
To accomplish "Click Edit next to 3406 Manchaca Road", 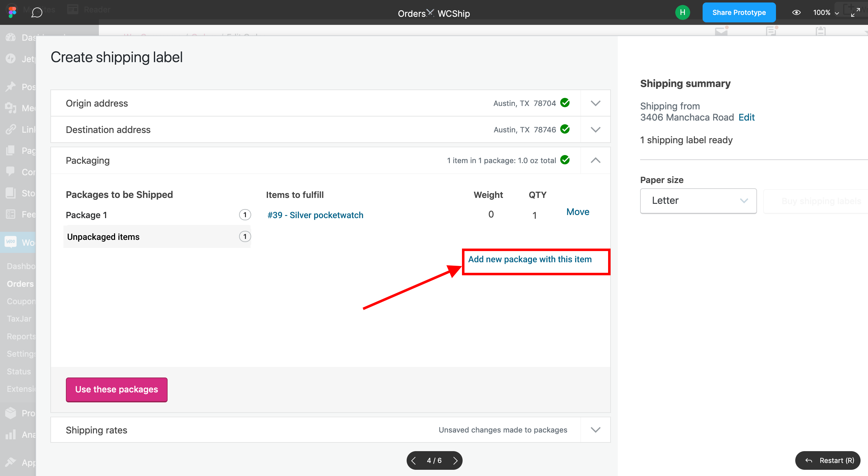I will (746, 117).
